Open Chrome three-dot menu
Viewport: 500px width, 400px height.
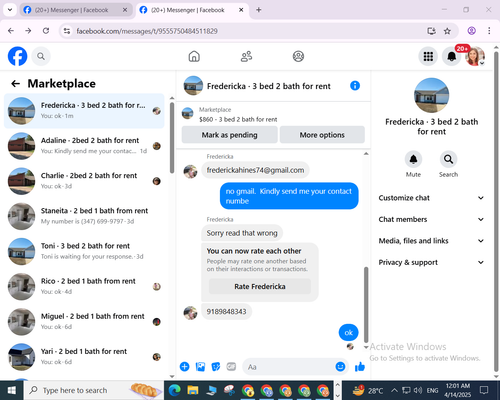pyautogui.click(x=489, y=31)
